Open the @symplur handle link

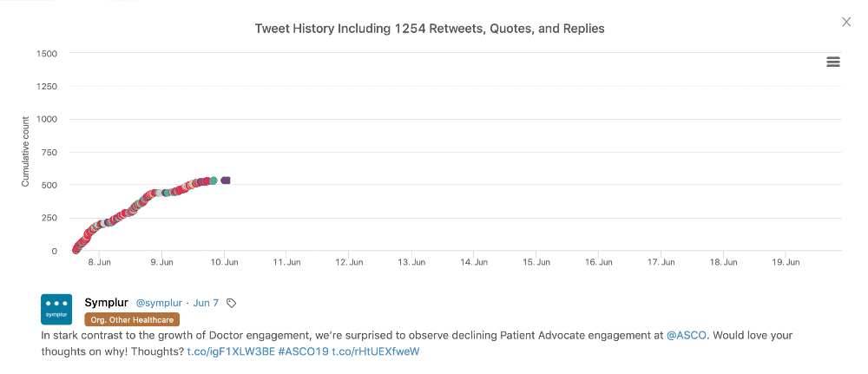coord(159,303)
